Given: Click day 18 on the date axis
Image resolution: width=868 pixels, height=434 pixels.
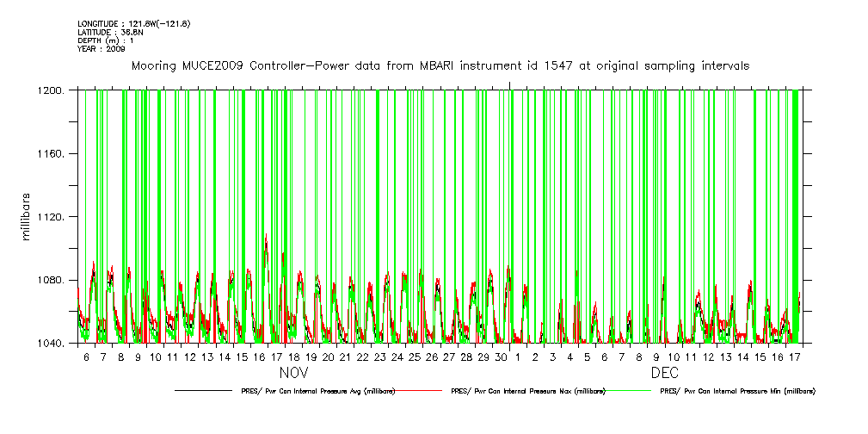Looking at the screenshot, I should (293, 356).
